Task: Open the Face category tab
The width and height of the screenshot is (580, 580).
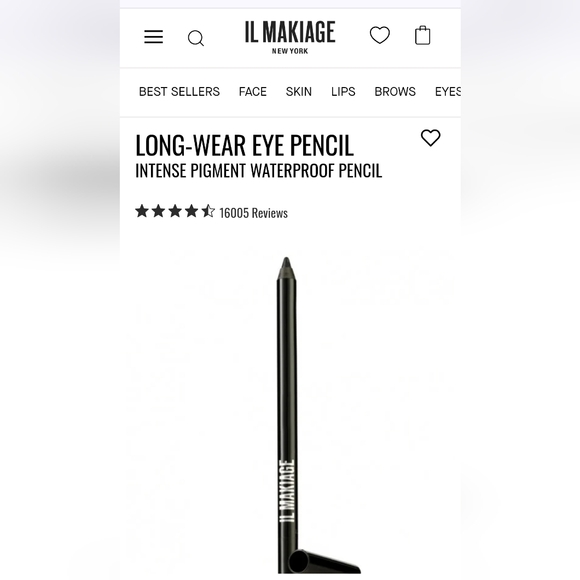Action: coord(253,91)
